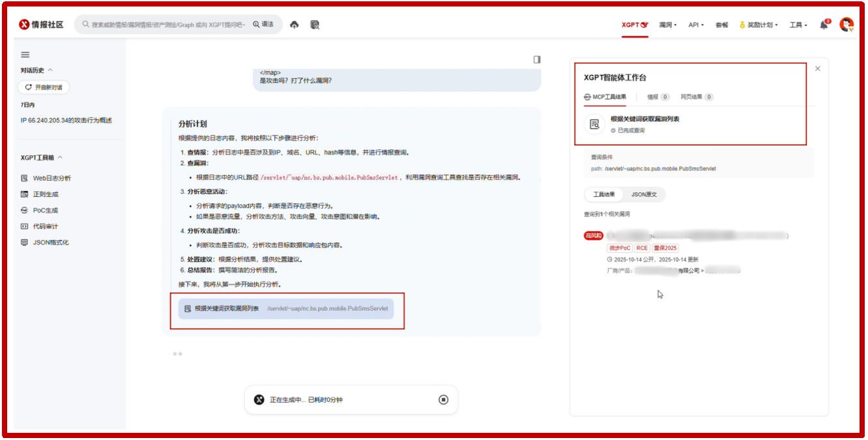Open Web日志分析 tool in toolbox
Viewport: 868px width, 440px height.
[51, 178]
